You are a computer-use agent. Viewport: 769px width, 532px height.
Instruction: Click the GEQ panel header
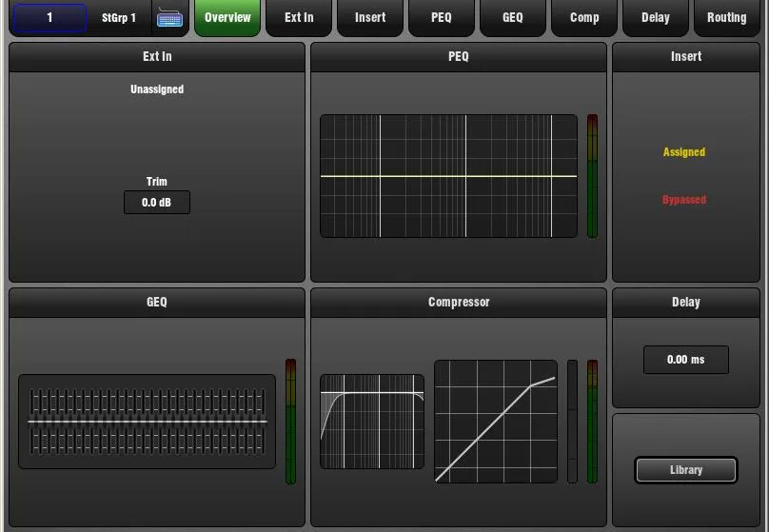(157, 303)
